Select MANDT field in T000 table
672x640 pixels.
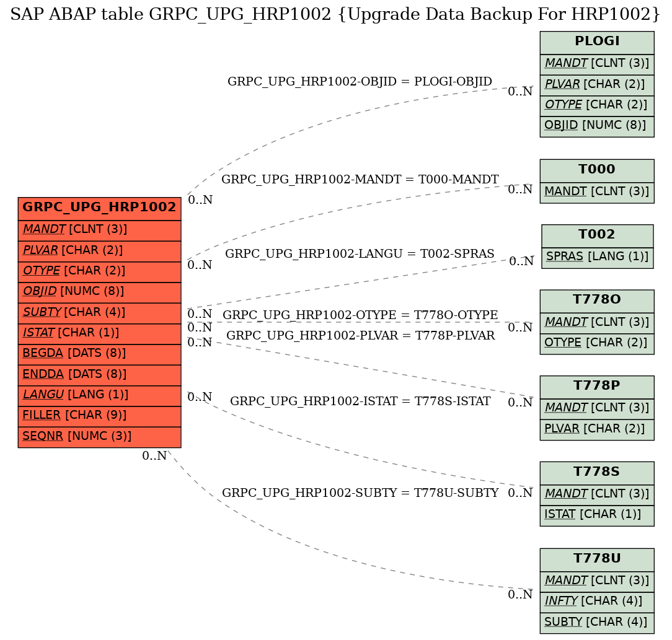pyautogui.click(x=597, y=192)
